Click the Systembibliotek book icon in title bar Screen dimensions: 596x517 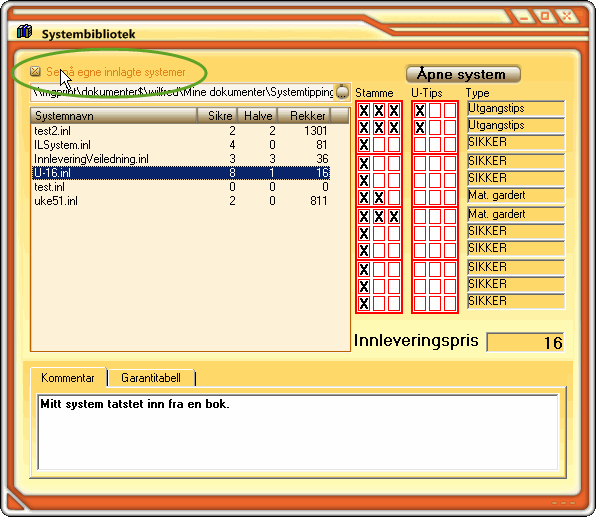click(24, 32)
